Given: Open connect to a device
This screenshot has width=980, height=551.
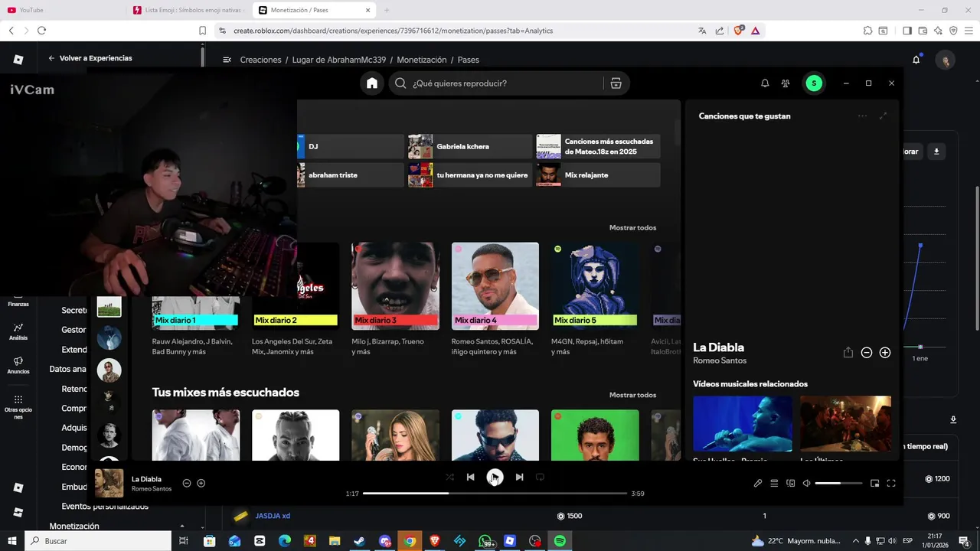Looking at the screenshot, I should tap(791, 483).
